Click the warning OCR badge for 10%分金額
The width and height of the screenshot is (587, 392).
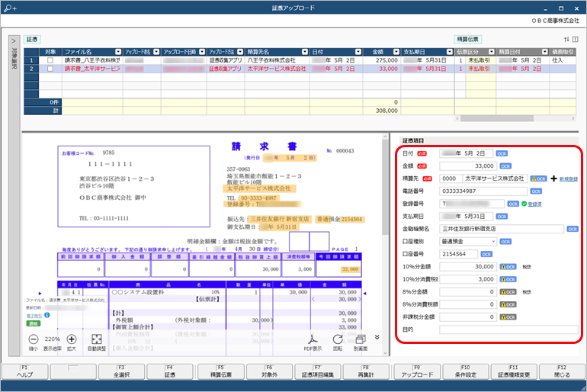pyautogui.click(x=508, y=267)
